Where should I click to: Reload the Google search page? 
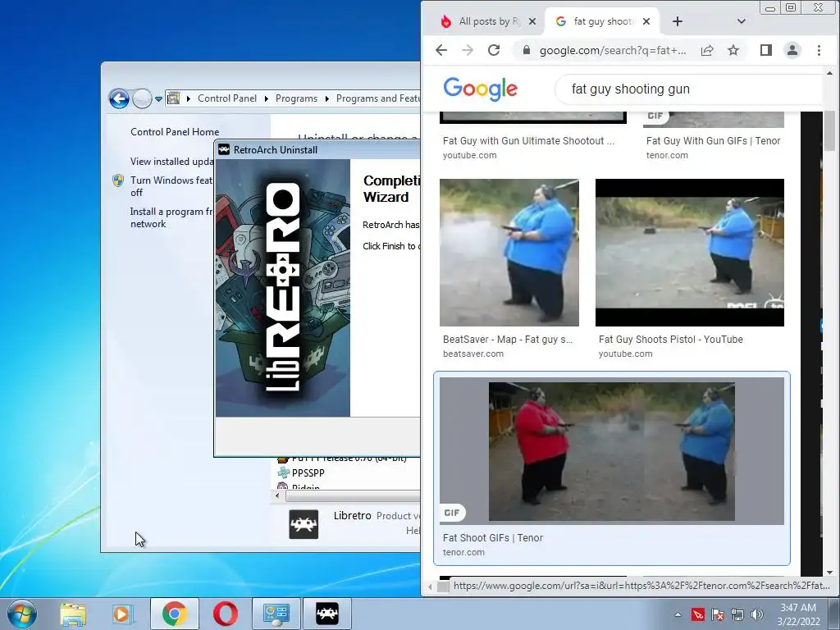[x=493, y=50]
